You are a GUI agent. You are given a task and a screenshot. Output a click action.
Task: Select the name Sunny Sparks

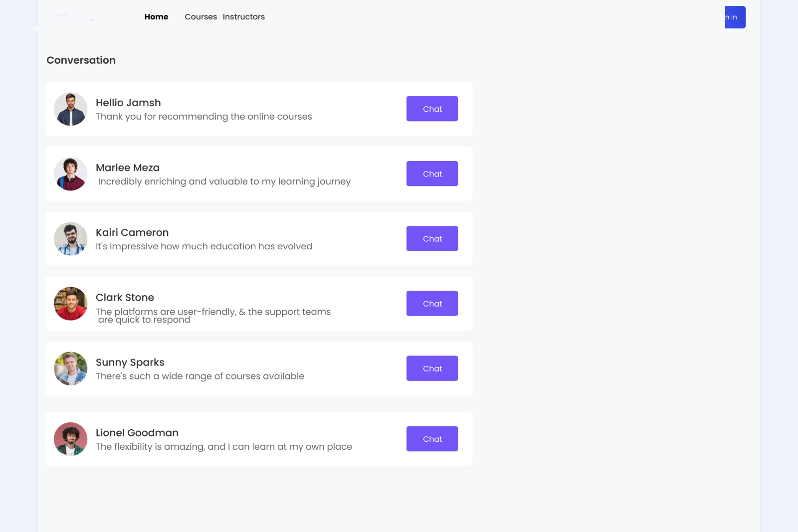(x=130, y=362)
